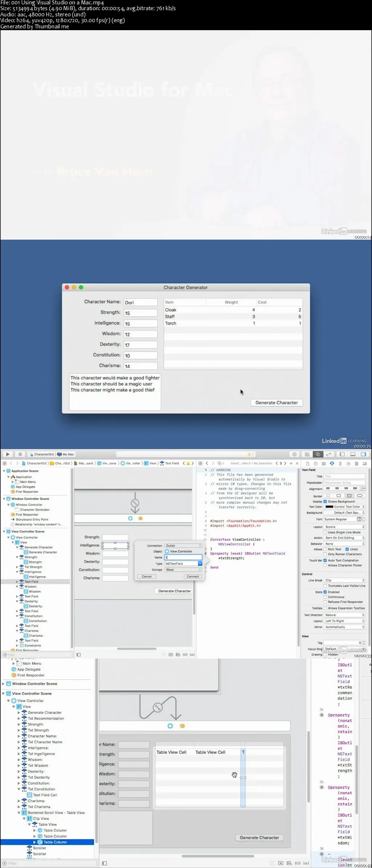
Task: Click Cancel in the outlet popover
Action: click(x=147, y=577)
